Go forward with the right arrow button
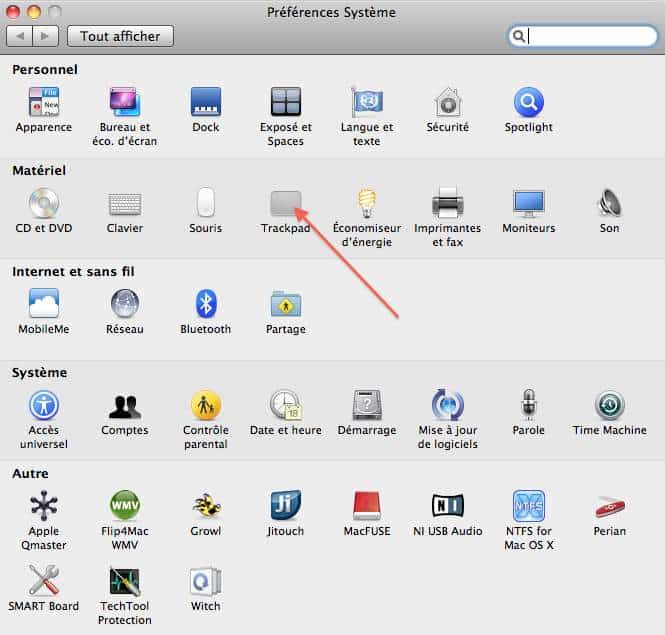665x635 pixels. (45, 36)
